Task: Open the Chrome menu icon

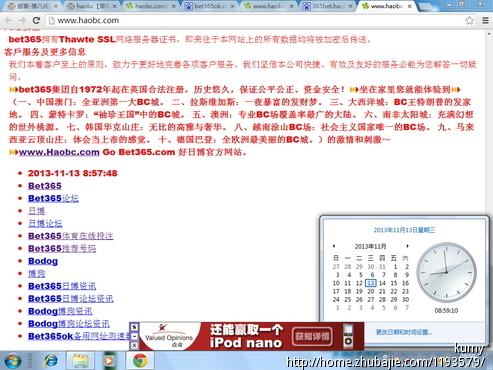Action: coord(485,21)
